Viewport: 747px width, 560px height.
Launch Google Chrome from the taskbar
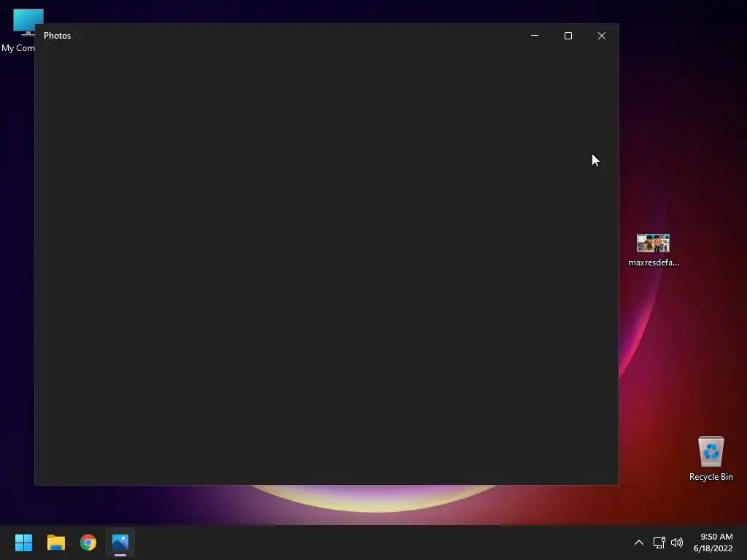(x=88, y=542)
